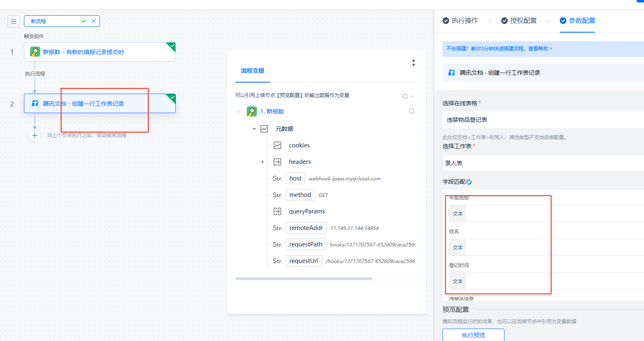The width and height of the screenshot is (644, 341).
Task: Collapse the 1. 群报数 variable group chevron
Action: click(239, 111)
